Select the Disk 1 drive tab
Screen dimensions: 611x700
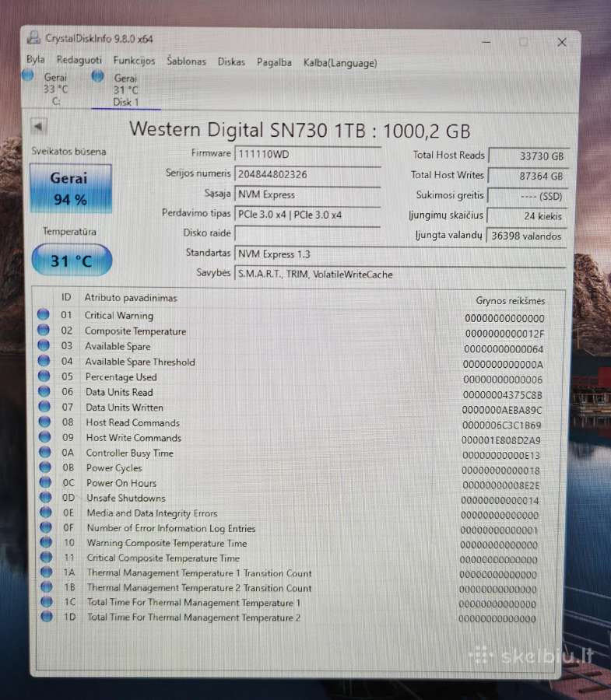125,89
